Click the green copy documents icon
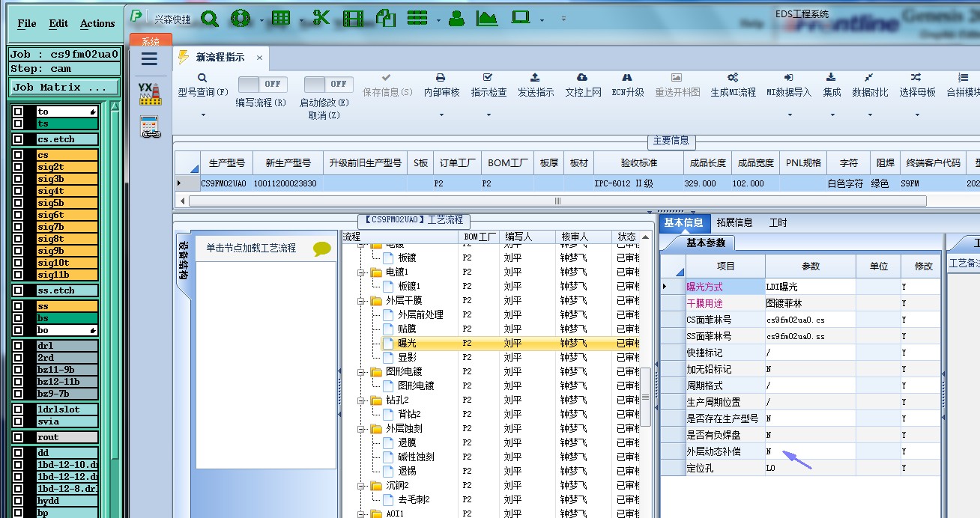Screen dimensions: 980x518 (x=385, y=18)
